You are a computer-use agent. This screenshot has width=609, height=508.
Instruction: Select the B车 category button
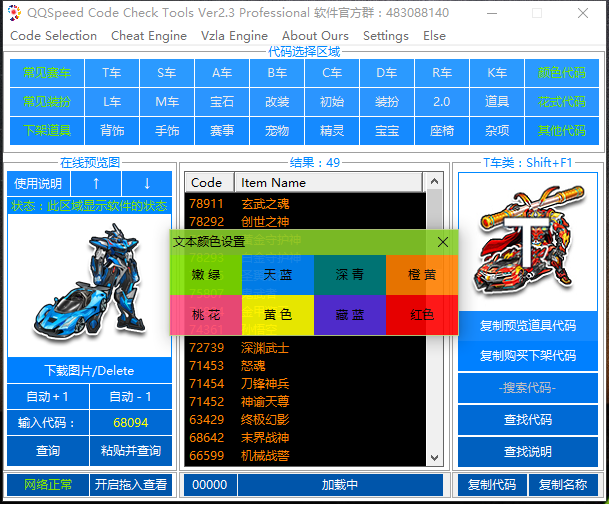277,73
